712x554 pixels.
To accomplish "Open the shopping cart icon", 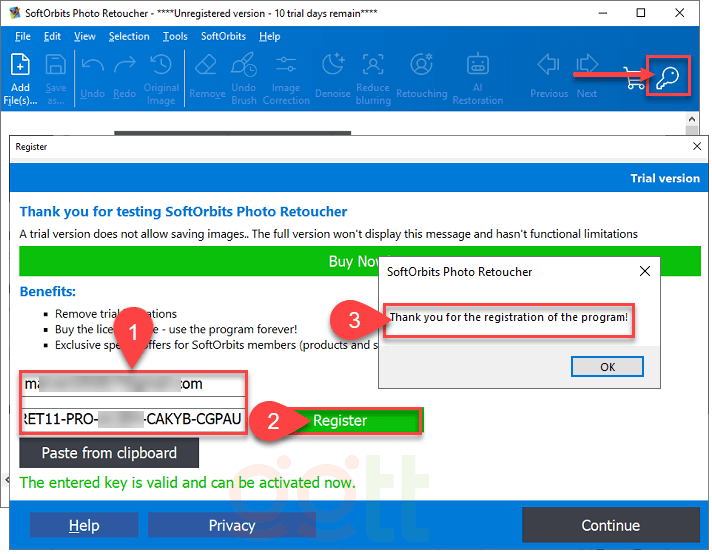I will pyautogui.click(x=634, y=80).
